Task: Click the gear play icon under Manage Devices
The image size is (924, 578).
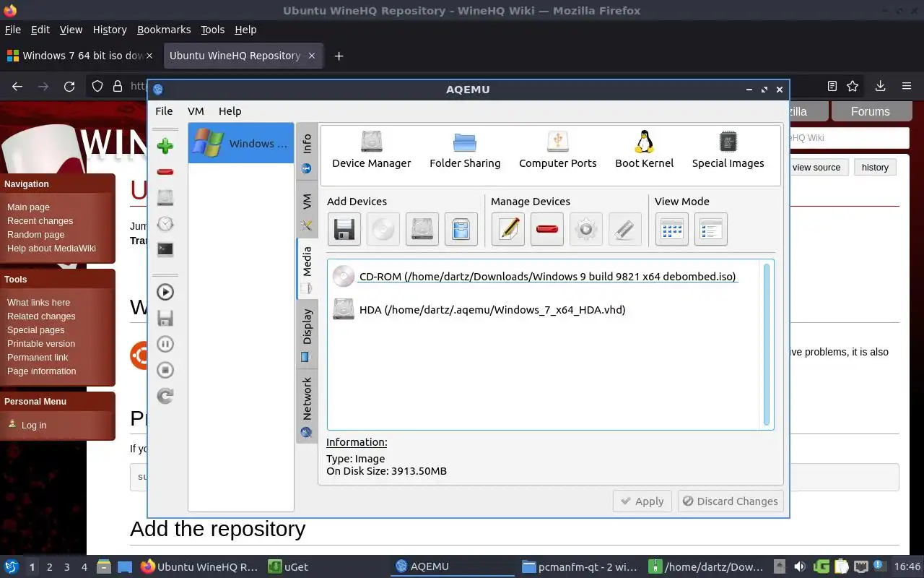Action: (585, 230)
